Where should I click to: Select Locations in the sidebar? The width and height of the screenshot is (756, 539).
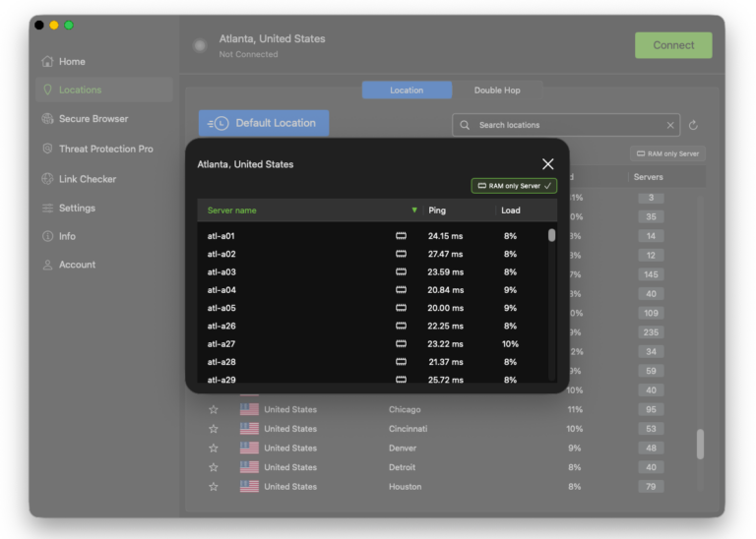pyautogui.click(x=103, y=90)
